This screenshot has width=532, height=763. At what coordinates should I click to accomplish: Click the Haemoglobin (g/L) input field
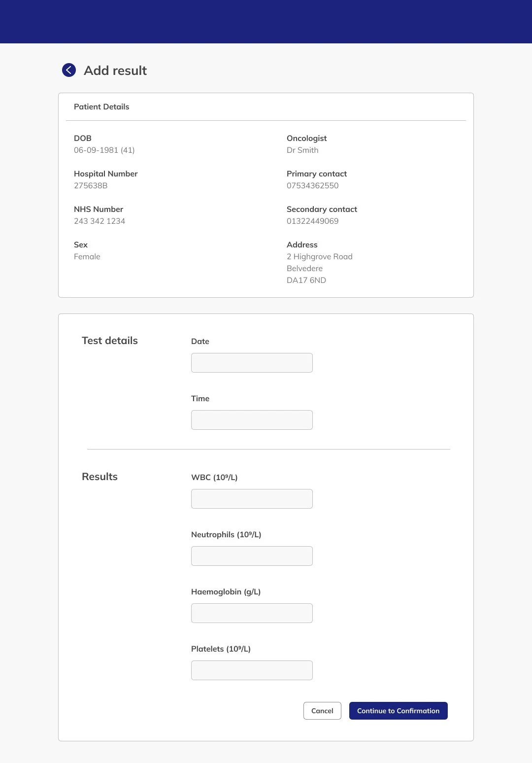[x=252, y=613]
